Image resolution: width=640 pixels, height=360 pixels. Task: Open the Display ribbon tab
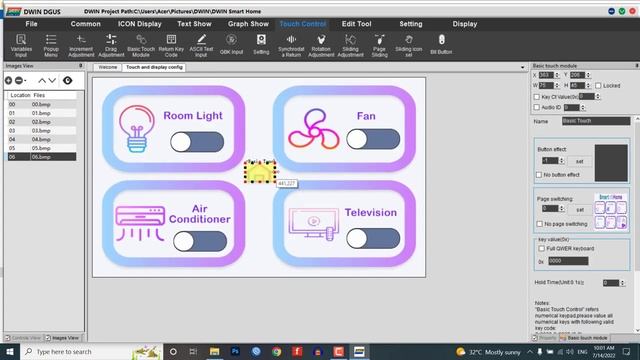[464, 24]
